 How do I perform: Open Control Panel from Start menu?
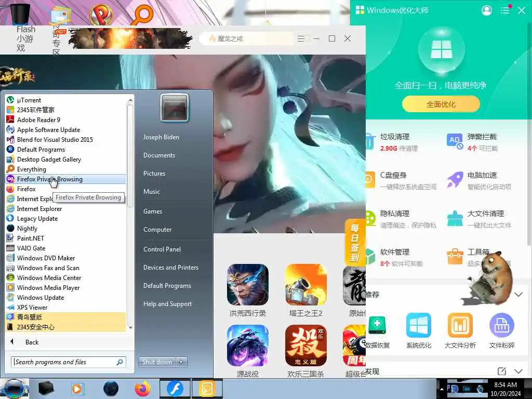[162, 249]
